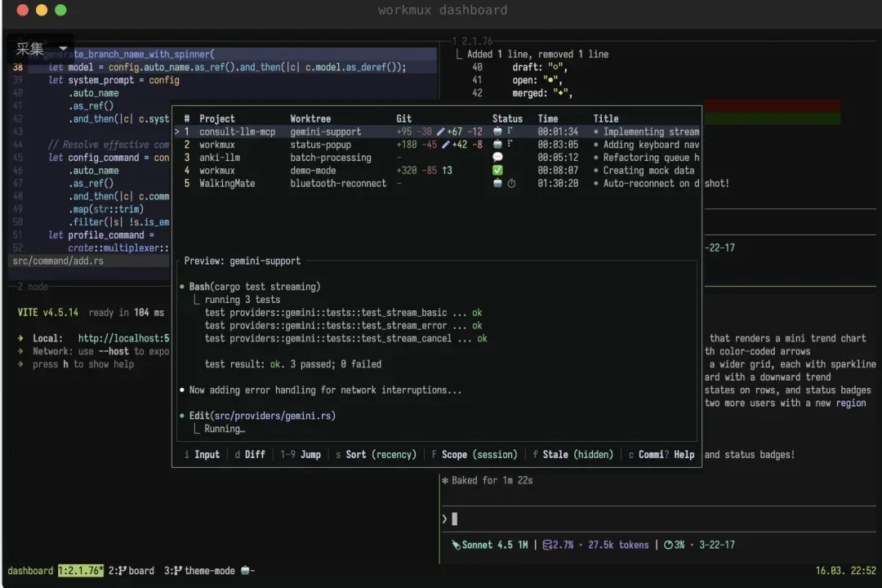Click the speech bubble status icon for anki-llm

coord(497,157)
